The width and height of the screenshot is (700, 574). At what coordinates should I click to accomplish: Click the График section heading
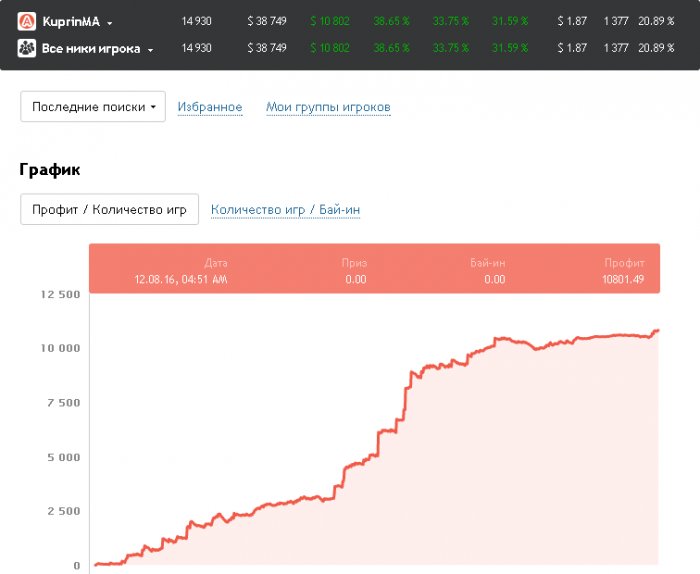point(50,170)
